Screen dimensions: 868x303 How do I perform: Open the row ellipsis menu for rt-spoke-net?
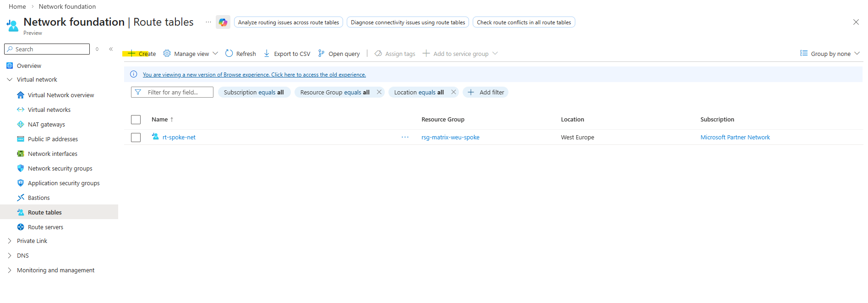(x=405, y=137)
